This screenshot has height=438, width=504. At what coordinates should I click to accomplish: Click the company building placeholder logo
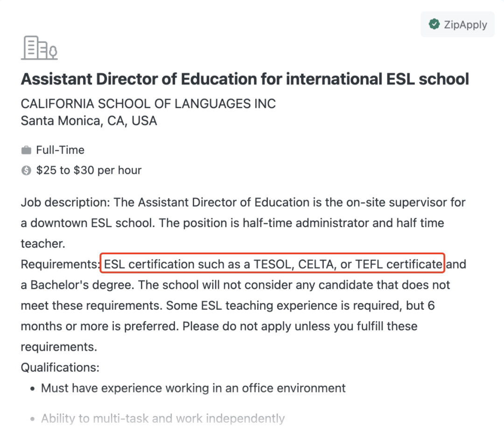pyautogui.click(x=39, y=48)
